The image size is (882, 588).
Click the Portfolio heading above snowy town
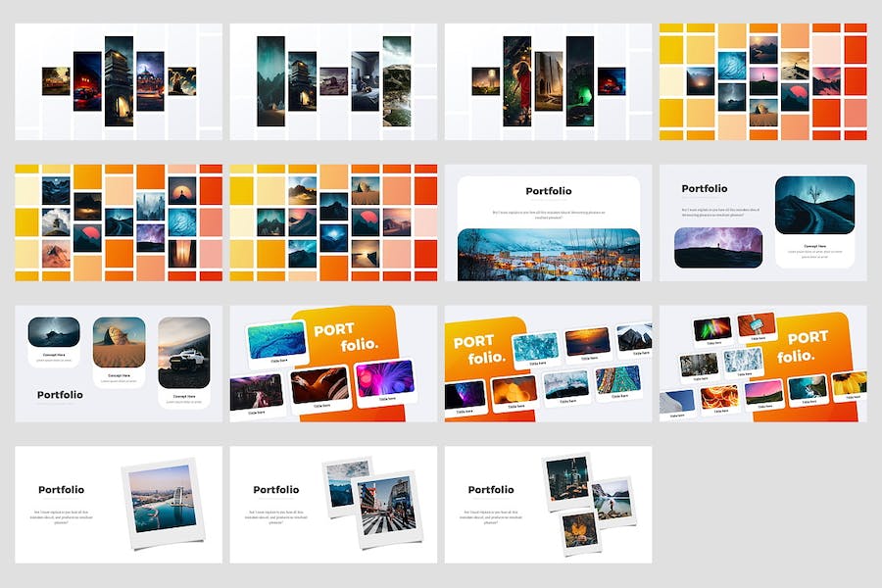pos(549,191)
